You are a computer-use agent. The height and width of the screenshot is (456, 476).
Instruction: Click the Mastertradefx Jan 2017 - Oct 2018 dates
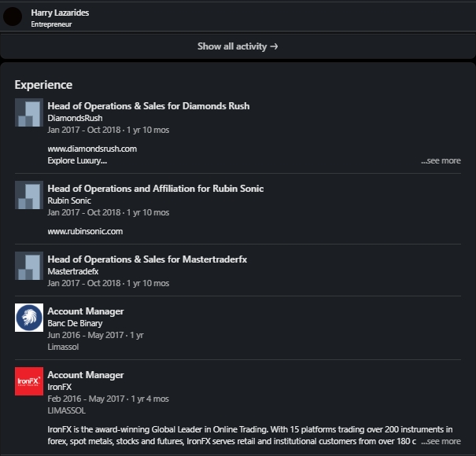pos(84,283)
